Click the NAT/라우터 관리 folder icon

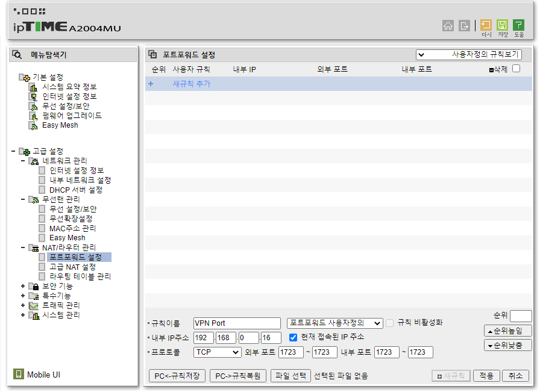34,248
